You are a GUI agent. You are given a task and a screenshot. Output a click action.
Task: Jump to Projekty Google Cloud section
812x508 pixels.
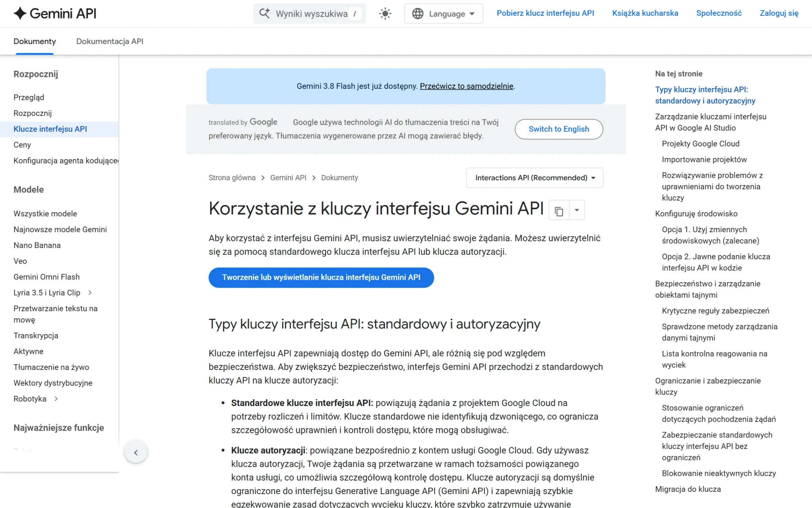tap(701, 144)
